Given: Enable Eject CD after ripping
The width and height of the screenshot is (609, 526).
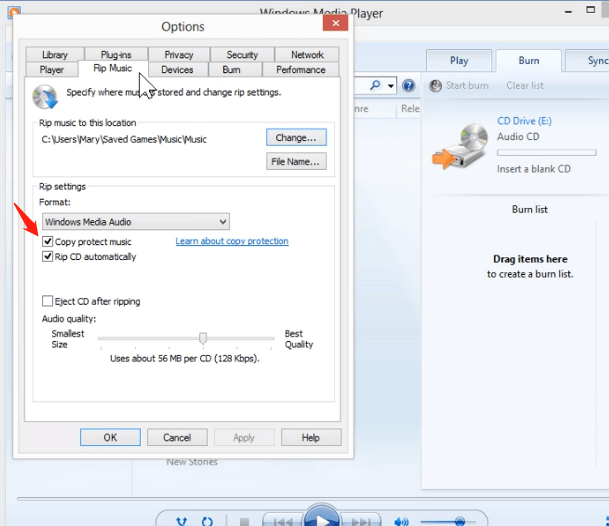Looking at the screenshot, I should pyautogui.click(x=48, y=301).
